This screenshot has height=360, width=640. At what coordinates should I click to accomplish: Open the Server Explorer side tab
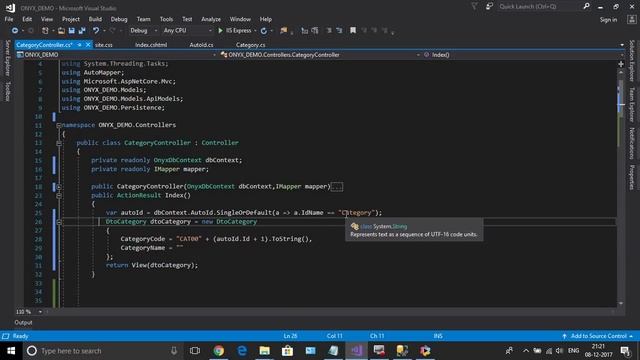pyautogui.click(x=7, y=58)
